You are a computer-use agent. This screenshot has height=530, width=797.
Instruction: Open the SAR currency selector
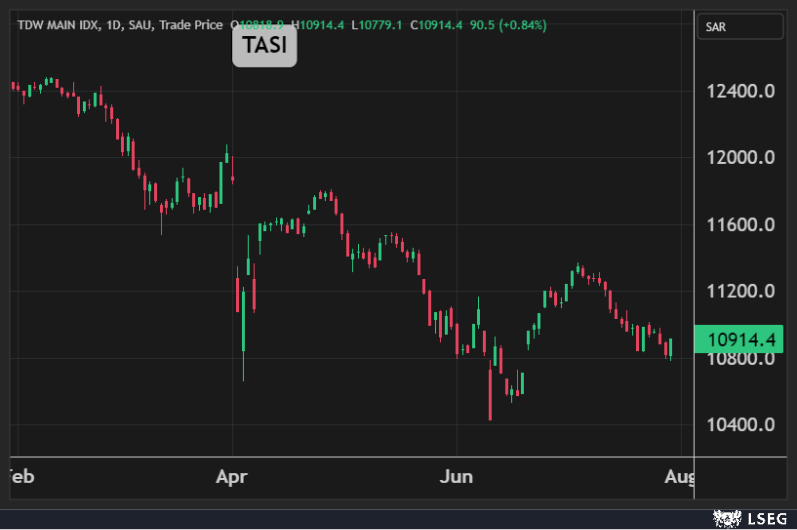(740, 26)
